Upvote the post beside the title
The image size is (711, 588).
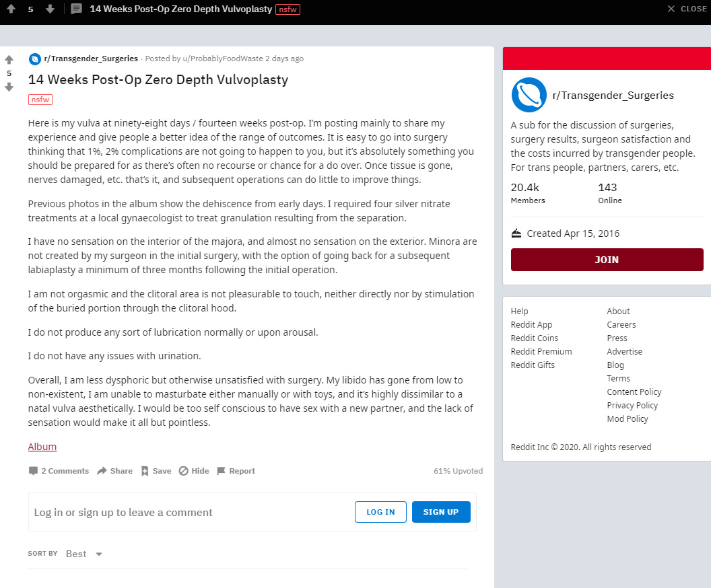coord(9,60)
